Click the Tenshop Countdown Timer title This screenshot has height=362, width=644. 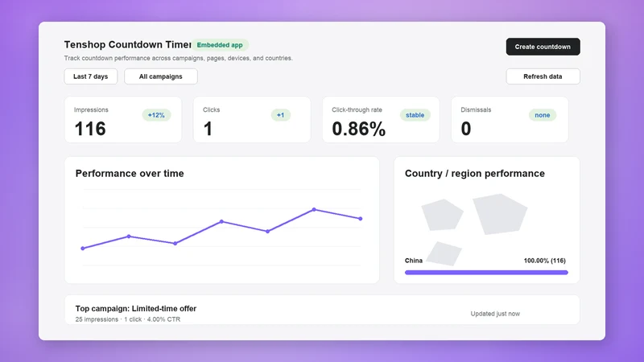(x=127, y=44)
